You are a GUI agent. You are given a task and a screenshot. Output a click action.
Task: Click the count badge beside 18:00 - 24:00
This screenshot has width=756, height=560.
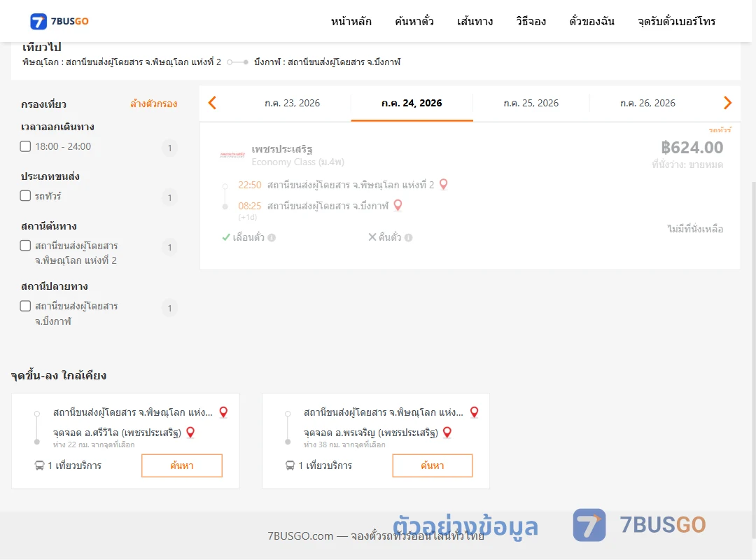point(169,148)
